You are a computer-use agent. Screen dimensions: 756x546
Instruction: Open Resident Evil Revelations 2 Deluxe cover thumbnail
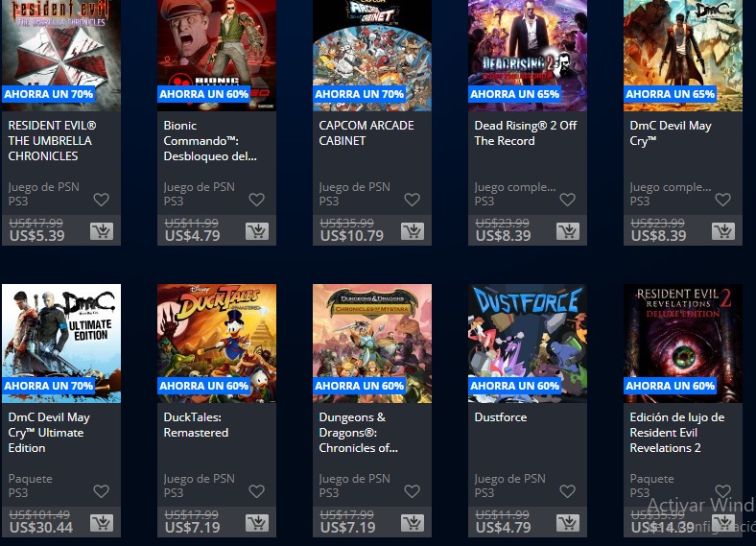click(x=683, y=344)
